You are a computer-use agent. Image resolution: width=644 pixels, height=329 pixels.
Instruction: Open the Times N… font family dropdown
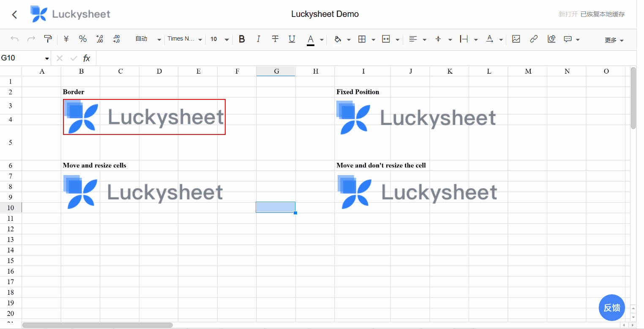[185, 39]
